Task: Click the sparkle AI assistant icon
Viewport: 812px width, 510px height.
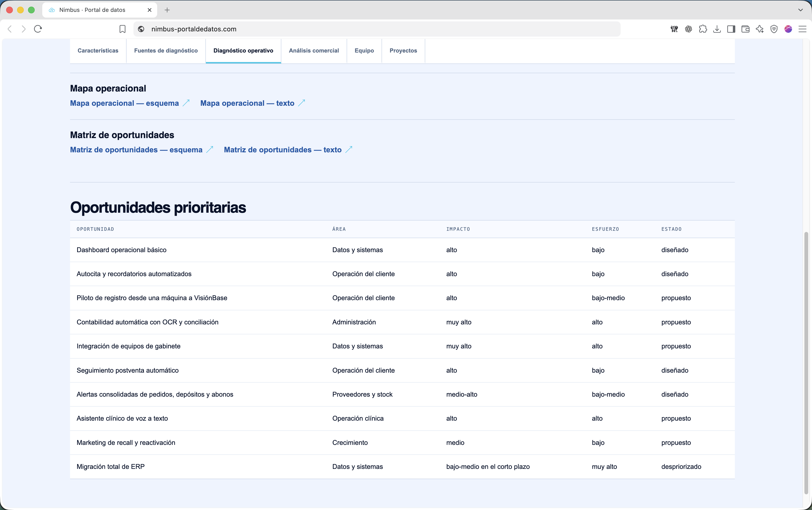Action: point(760,29)
